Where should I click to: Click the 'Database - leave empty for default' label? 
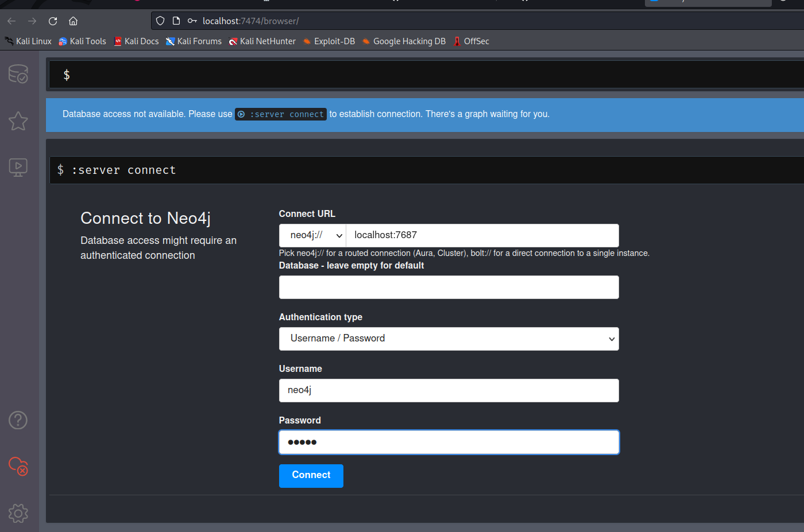click(x=351, y=265)
